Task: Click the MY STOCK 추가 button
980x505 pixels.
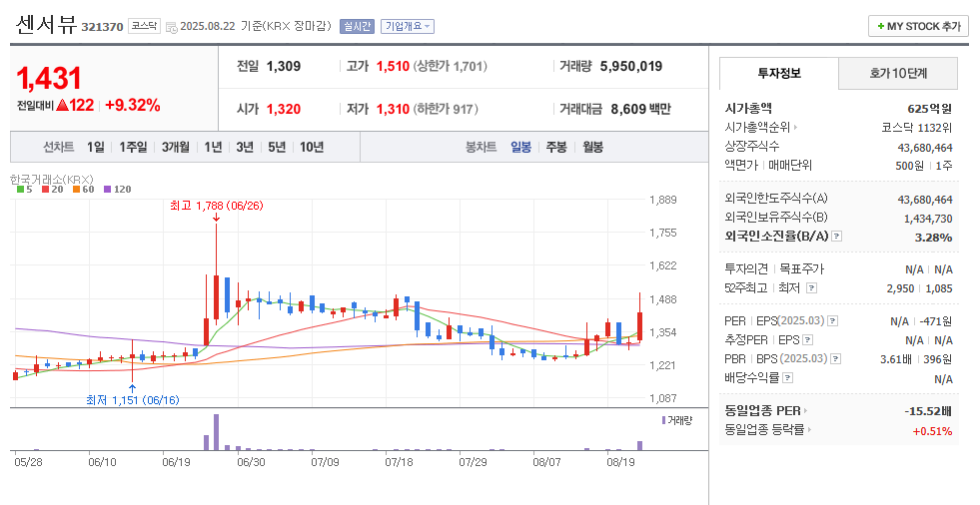Action: 919,26
